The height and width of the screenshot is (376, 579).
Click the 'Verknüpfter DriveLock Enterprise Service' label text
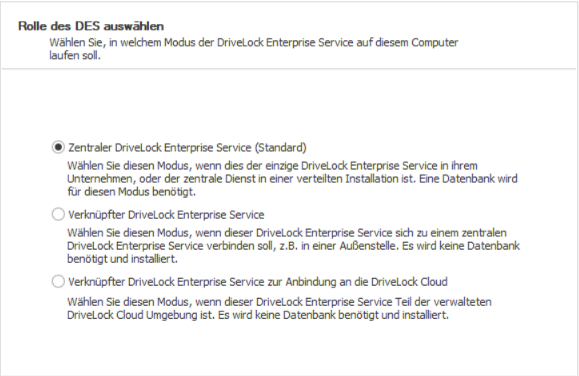pos(166,215)
